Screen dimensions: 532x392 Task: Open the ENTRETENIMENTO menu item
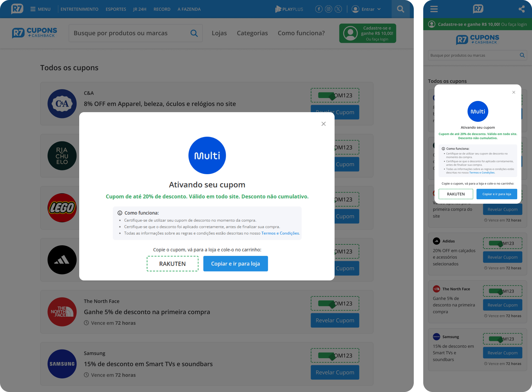click(x=80, y=9)
